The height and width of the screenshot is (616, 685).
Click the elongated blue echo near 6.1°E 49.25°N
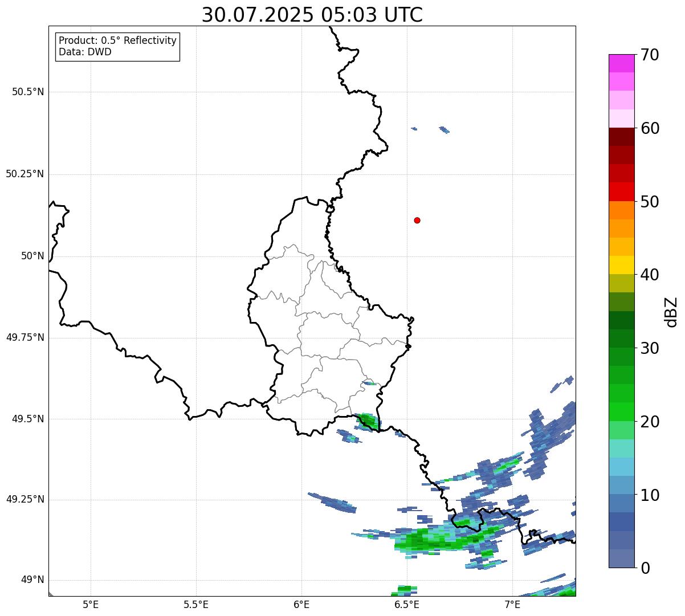332,502
